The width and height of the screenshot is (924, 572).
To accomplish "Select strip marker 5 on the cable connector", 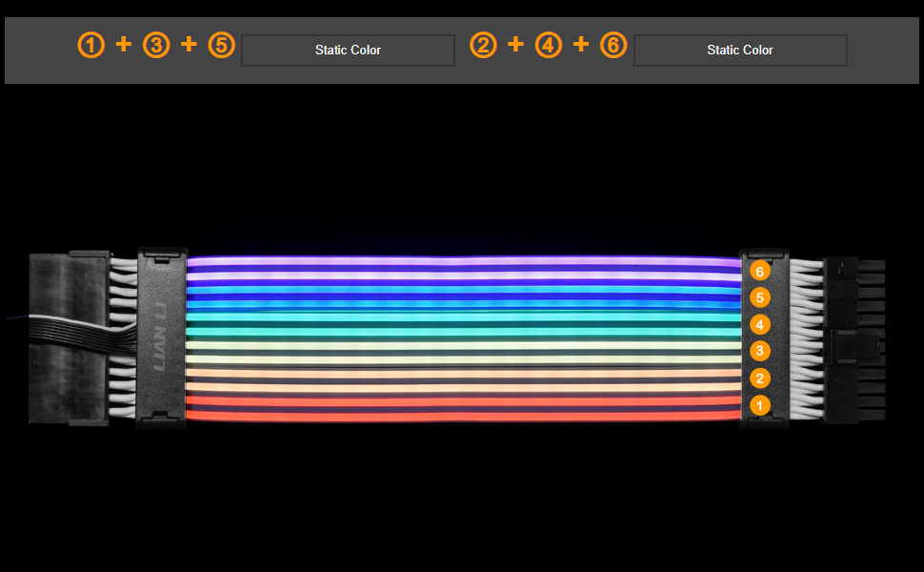I will (x=759, y=297).
